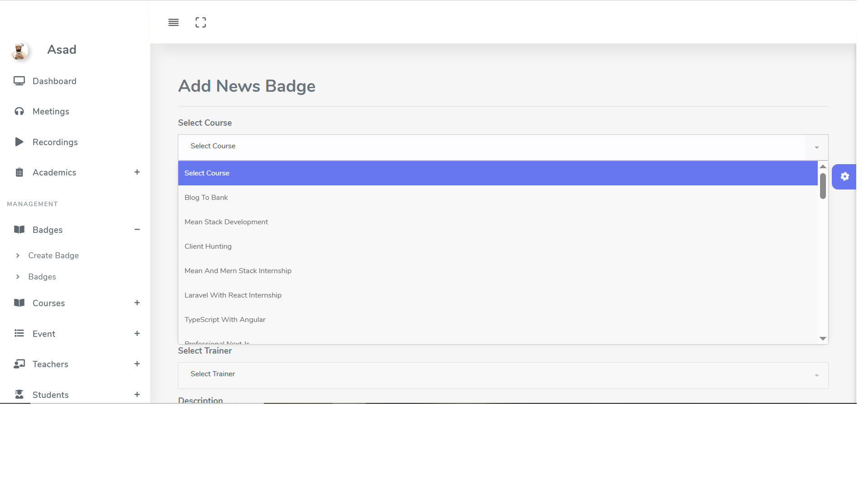The height and width of the screenshot is (492, 868).
Task: Open the Dashboard menu item
Action: tap(54, 81)
